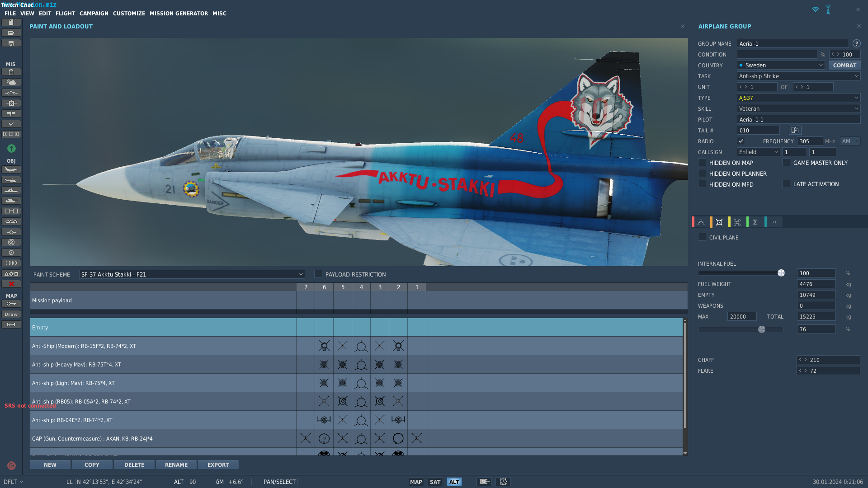
Task: Open the EDIT menu
Action: point(45,13)
